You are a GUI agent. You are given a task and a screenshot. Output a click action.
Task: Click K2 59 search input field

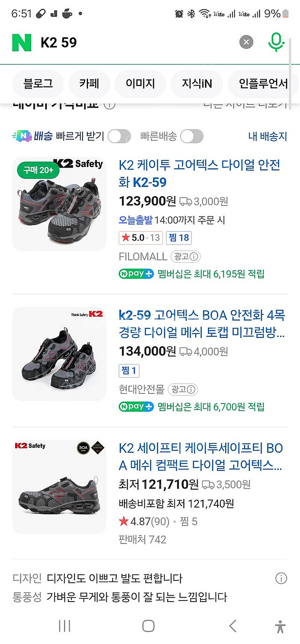tap(136, 42)
